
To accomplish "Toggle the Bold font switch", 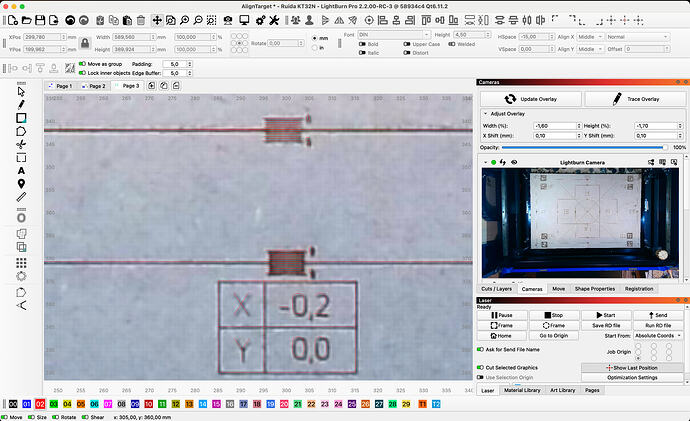I will (362, 44).
